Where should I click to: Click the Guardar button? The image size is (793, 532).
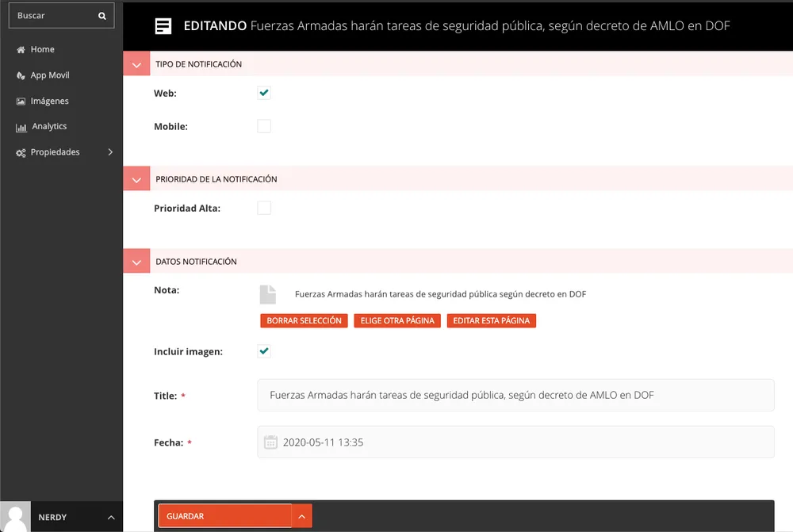tap(225, 516)
